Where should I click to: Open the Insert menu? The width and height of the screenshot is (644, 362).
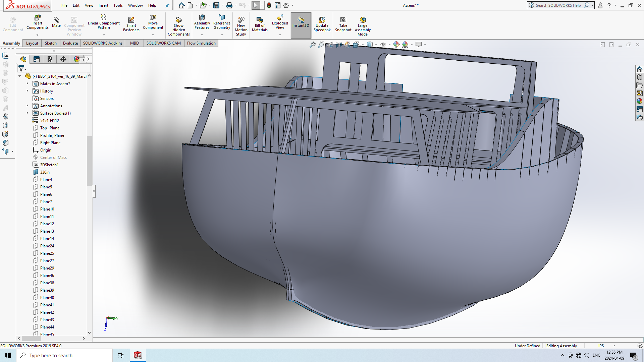point(103,5)
